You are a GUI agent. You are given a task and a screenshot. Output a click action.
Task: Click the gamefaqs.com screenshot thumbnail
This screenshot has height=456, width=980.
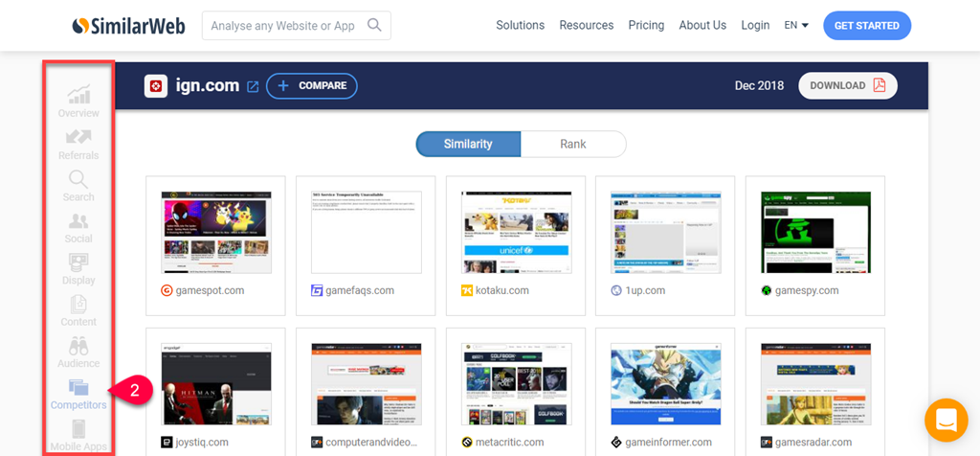[x=367, y=233]
